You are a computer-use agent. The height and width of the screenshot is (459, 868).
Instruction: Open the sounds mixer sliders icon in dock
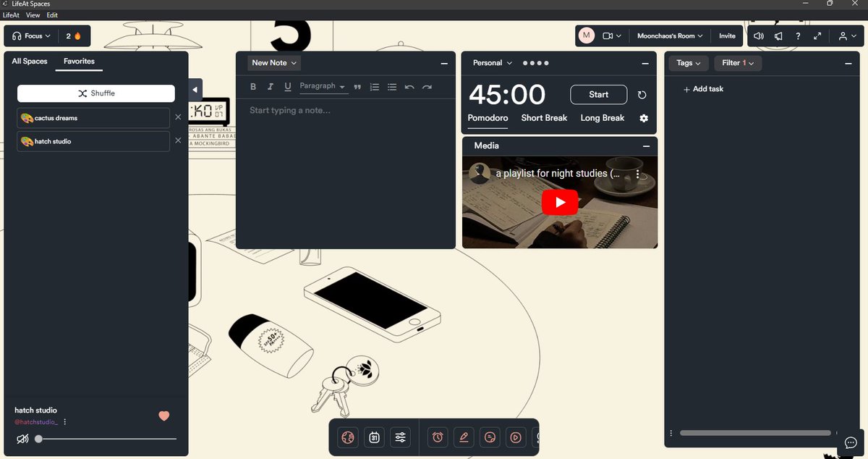click(x=400, y=437)
